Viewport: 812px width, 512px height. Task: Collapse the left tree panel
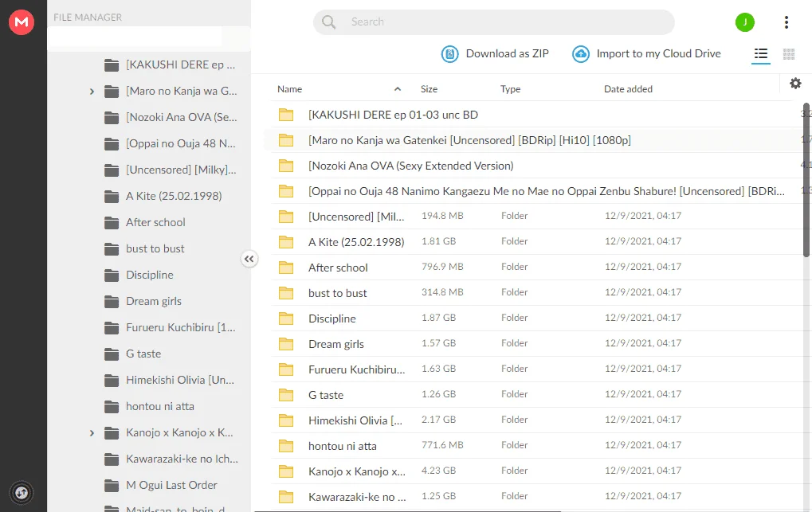(x=249, y=259)
